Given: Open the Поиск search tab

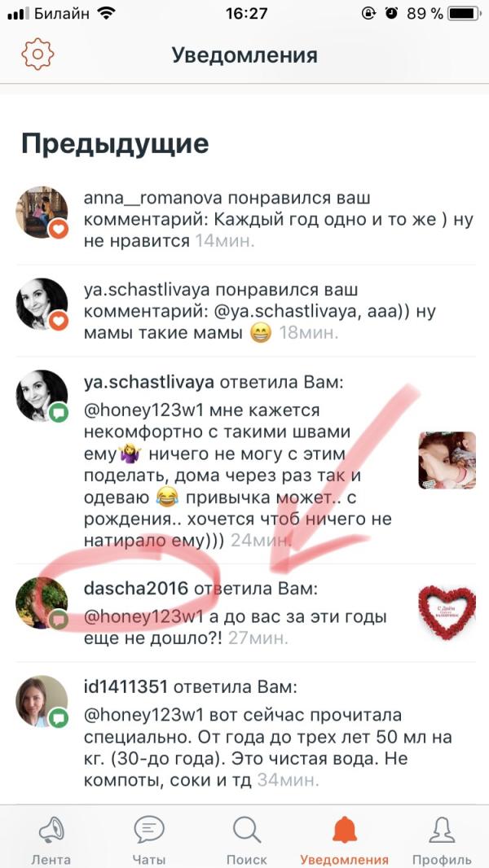Looking at the screenshot, I should pyautogui.click(x=246, y=840).
